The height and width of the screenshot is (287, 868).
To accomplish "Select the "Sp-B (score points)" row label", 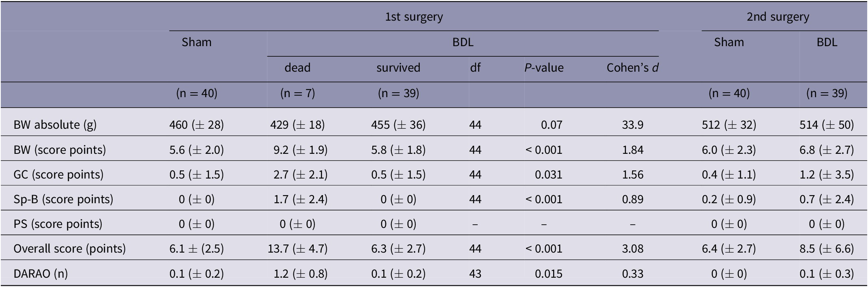I will (x=63, y=199).
